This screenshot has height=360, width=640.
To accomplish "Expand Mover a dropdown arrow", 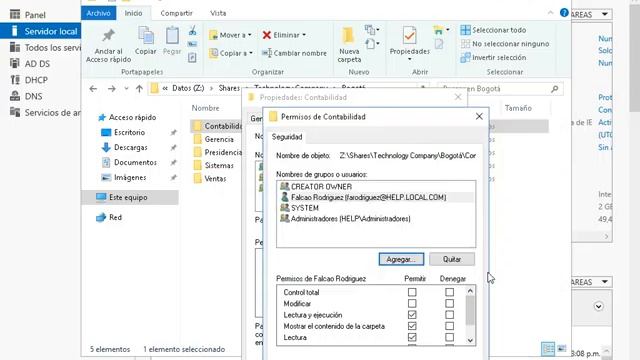I will (249, 35).
